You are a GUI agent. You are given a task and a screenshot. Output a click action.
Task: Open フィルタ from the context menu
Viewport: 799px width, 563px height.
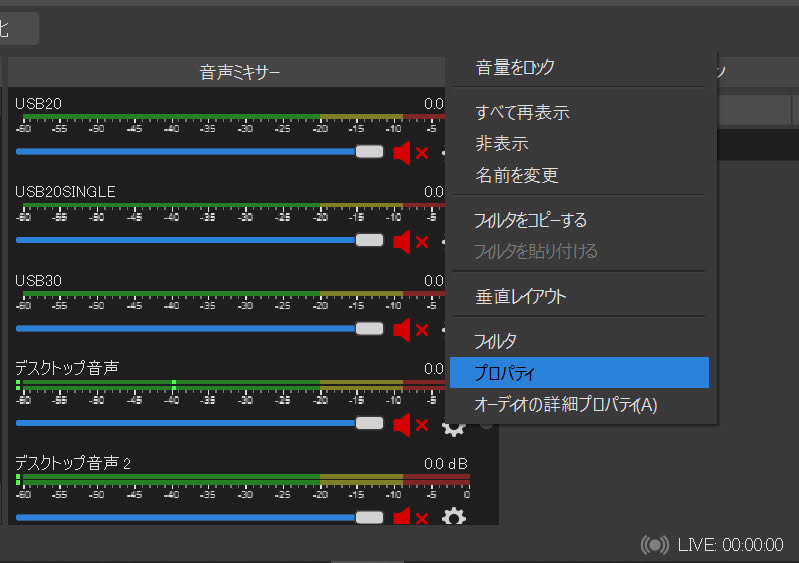point(579,341)
